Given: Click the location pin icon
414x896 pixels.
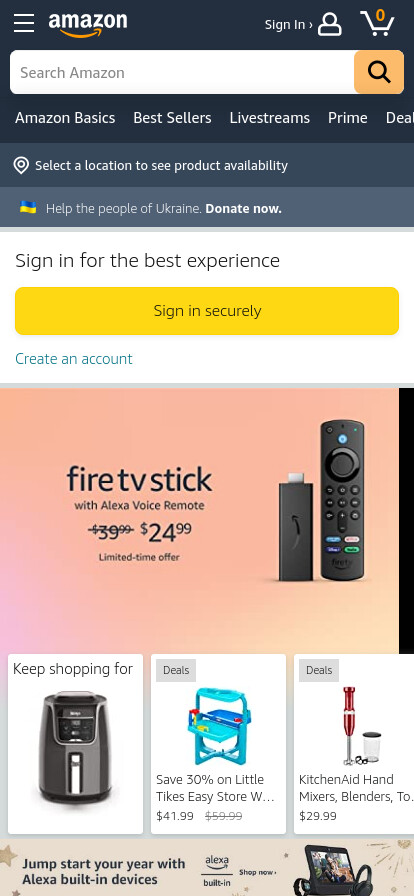Looking at the screenshot, I should [21, 166].
